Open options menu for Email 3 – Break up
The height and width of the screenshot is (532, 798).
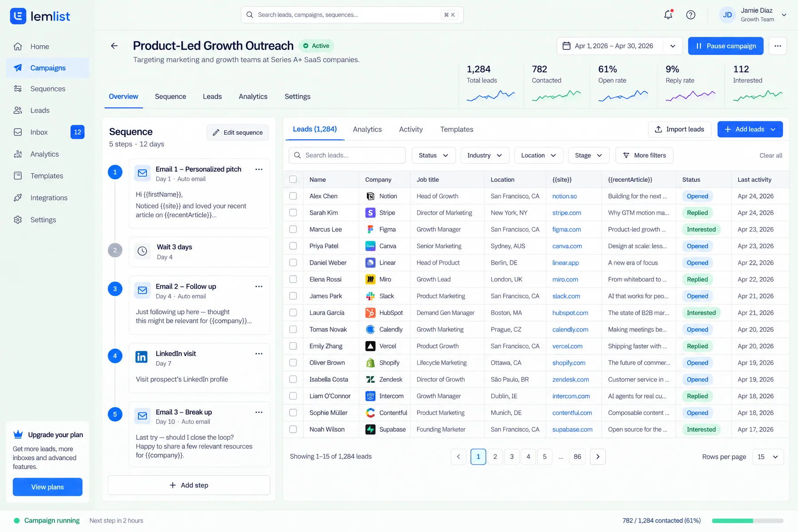tap(259, 412)
